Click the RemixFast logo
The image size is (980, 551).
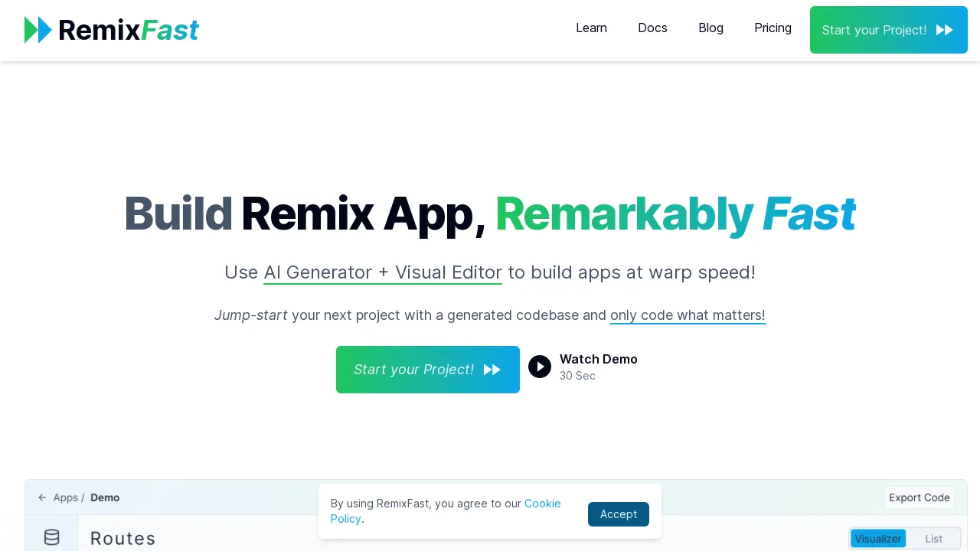112,30
